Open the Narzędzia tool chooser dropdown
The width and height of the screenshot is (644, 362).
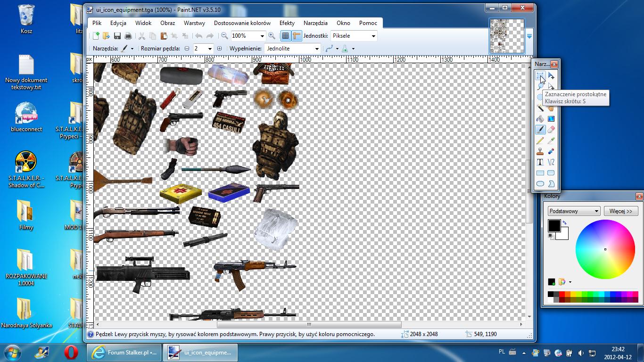(x=132, y=49)
